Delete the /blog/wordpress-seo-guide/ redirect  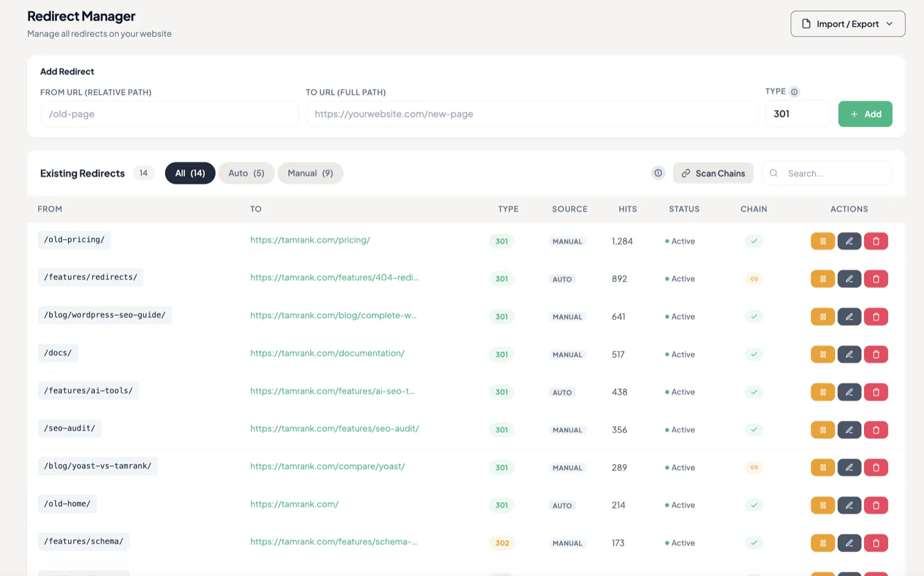click(x=875, y=317)
